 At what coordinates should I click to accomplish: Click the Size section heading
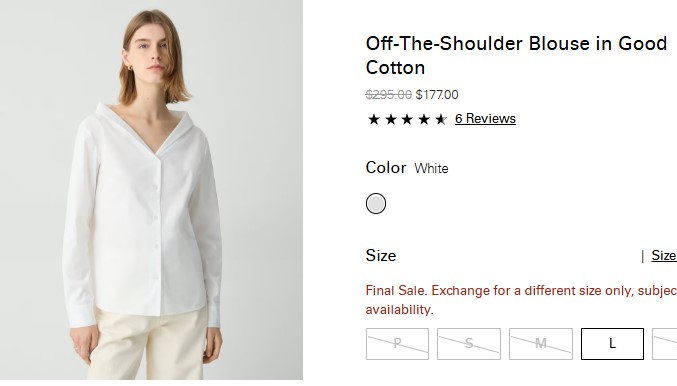(x=381, y=256)
